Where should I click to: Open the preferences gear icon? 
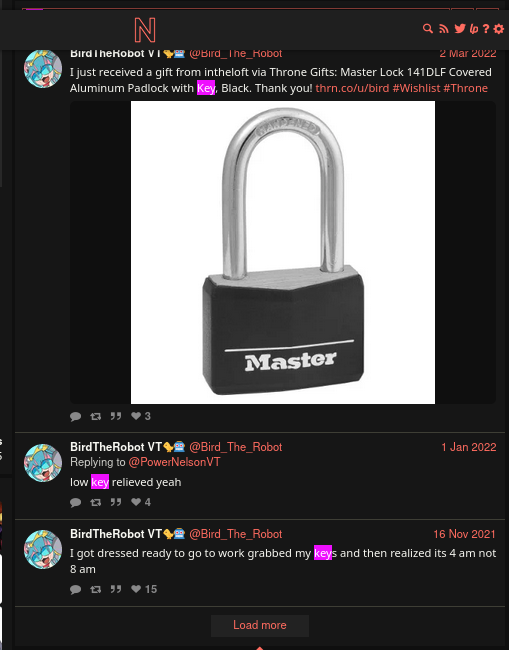pos(499,29)
